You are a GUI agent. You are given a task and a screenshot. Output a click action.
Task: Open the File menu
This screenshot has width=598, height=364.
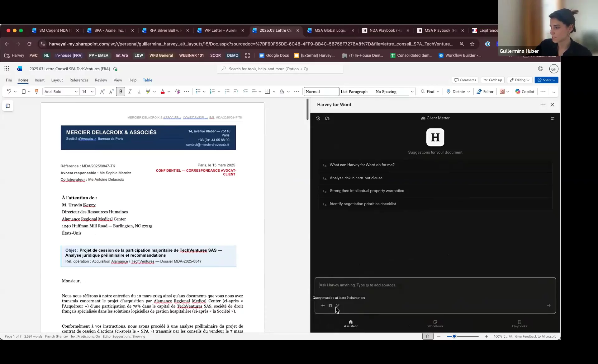pos(9,80)
